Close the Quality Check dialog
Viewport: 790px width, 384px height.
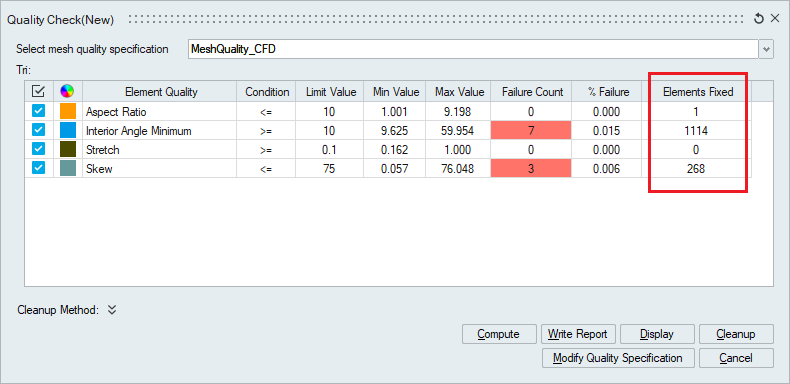(x=775, y=19)
